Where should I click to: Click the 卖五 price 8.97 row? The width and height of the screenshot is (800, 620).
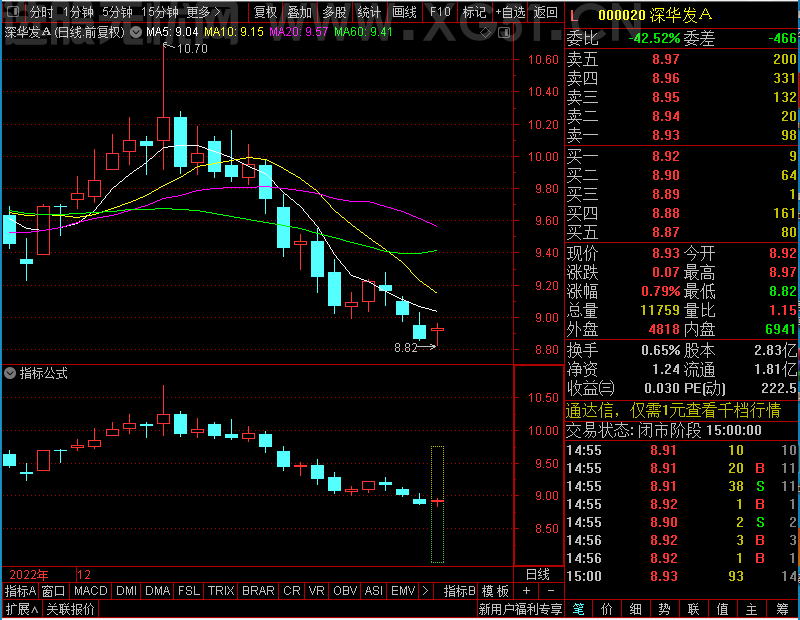point(682,59)
